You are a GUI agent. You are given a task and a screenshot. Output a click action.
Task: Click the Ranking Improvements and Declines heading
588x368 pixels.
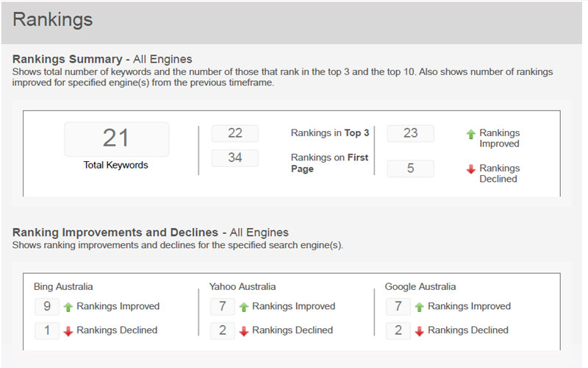click(x=115, y=233)
